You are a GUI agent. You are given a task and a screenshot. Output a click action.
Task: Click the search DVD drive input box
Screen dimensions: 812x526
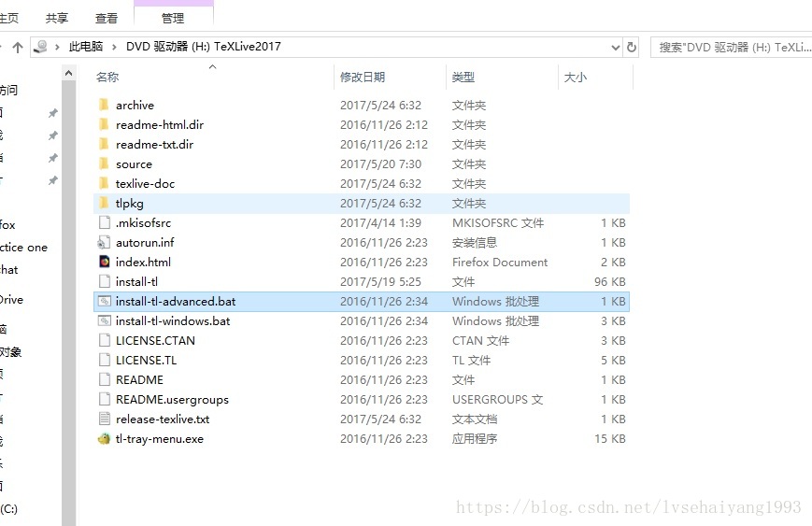point(732,47)
